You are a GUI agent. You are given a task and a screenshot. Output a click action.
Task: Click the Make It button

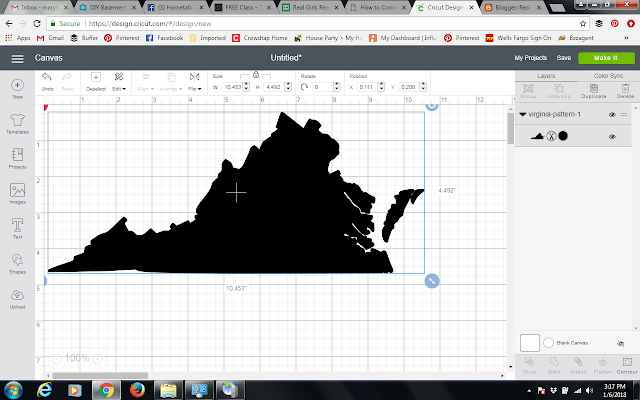606,58
